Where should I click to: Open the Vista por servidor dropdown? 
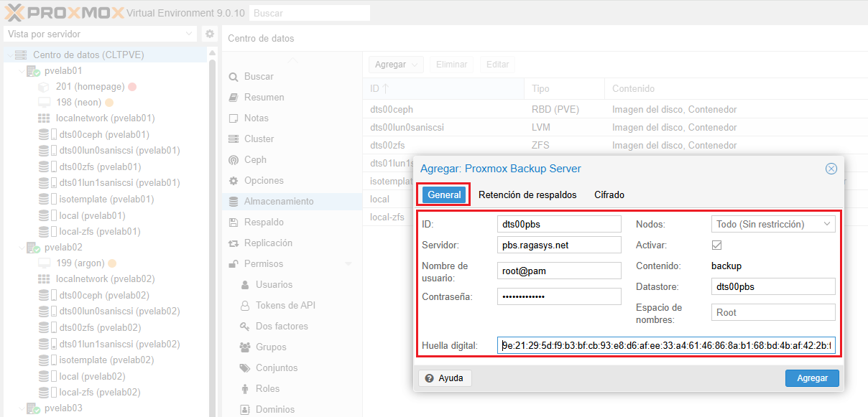pos(190,34)
